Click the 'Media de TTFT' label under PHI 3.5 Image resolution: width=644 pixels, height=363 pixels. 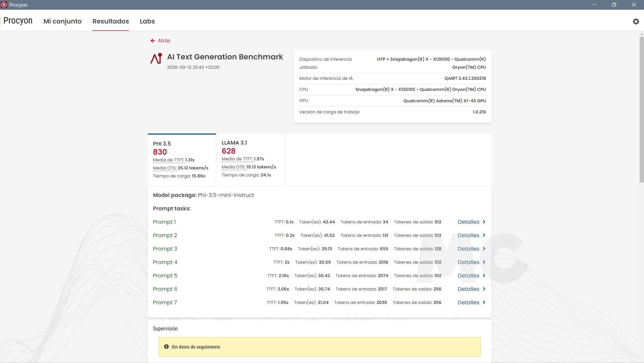coord(168,160)
